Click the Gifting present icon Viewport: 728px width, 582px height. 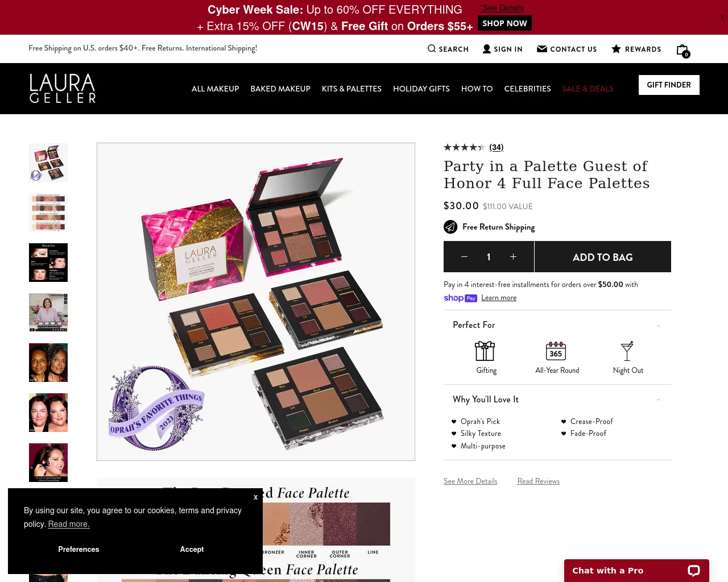485,351
